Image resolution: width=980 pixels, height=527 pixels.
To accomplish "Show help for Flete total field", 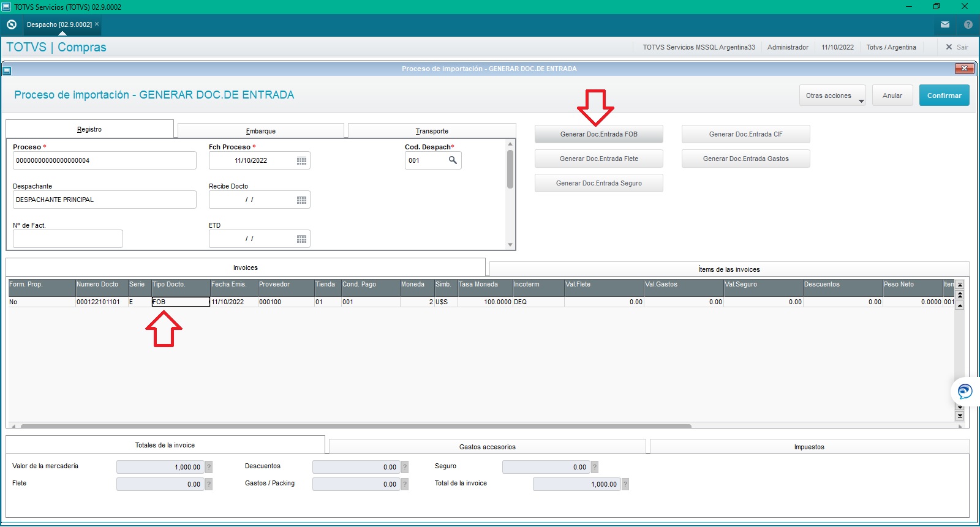I will click(x=209, y=484).
